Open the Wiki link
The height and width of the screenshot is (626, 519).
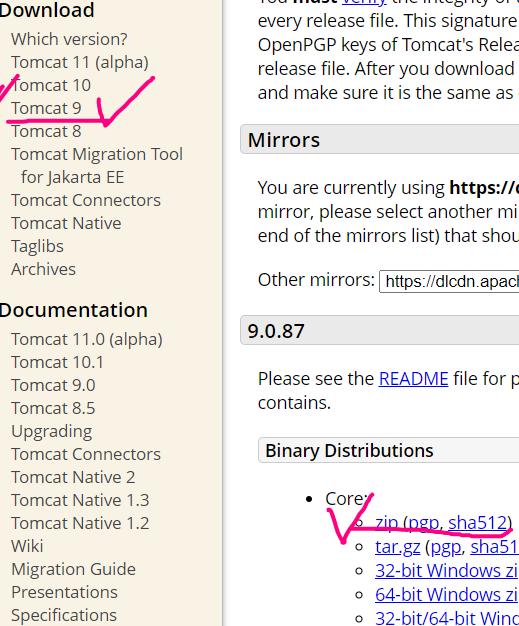(27, 546)
